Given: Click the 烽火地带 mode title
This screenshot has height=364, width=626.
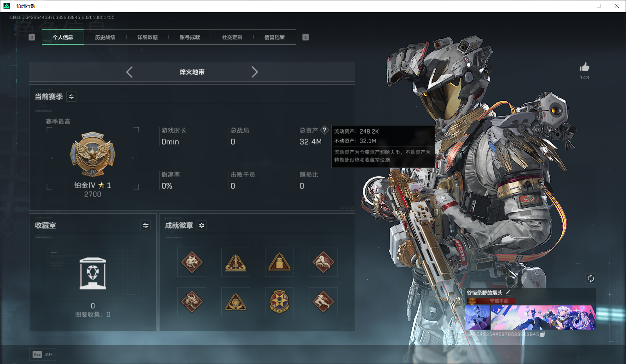Looking at the screenshot, I should click(x=192, y=72).
